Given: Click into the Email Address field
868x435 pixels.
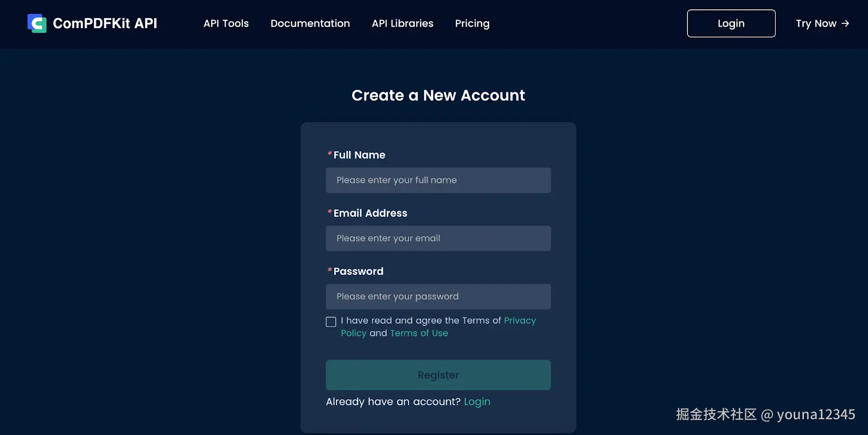Looking at the screenshot, I should coord(438,238).
